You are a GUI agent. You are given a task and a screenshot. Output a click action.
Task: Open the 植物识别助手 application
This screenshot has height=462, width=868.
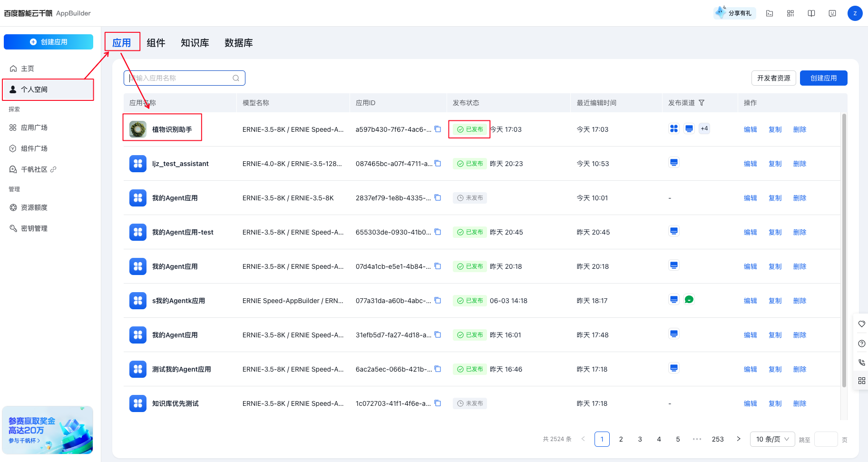172,129
